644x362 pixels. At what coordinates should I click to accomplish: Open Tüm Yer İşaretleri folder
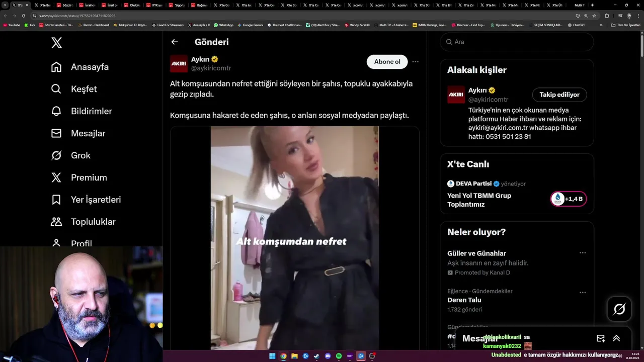click(x=626, y=25)
